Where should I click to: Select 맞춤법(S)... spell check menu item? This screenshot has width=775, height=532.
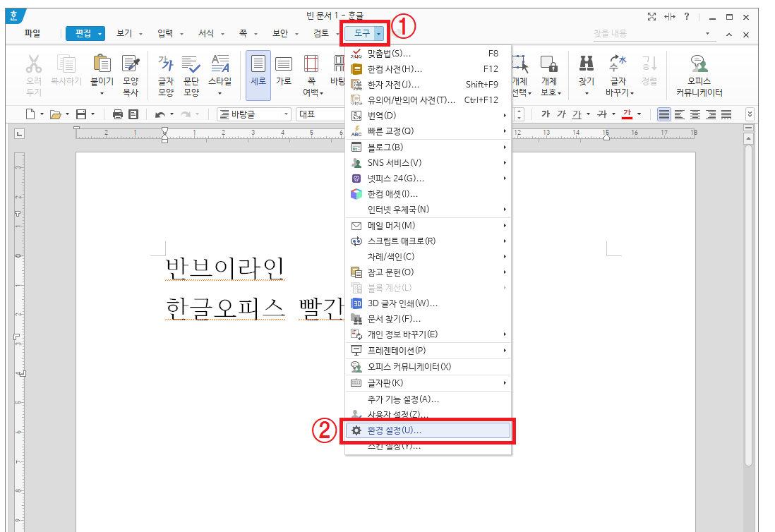point(428,54)
